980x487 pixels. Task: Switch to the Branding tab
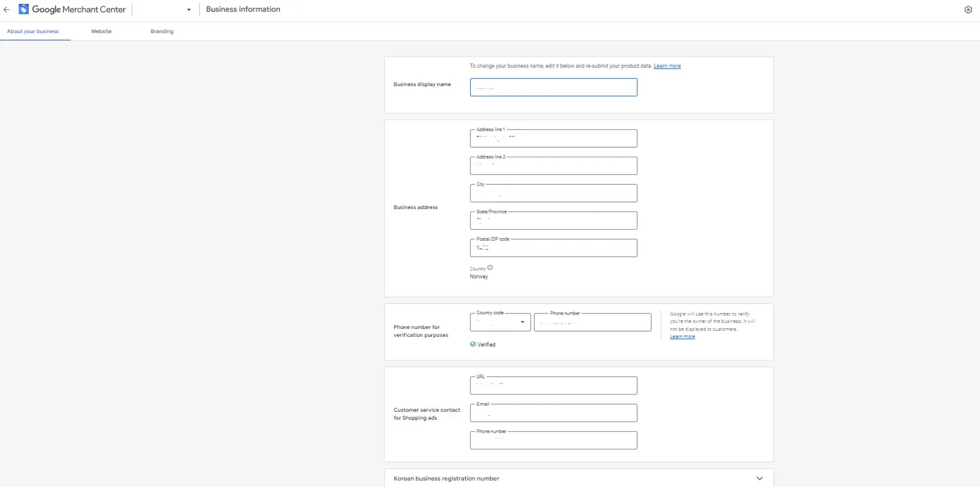point(162,31)
